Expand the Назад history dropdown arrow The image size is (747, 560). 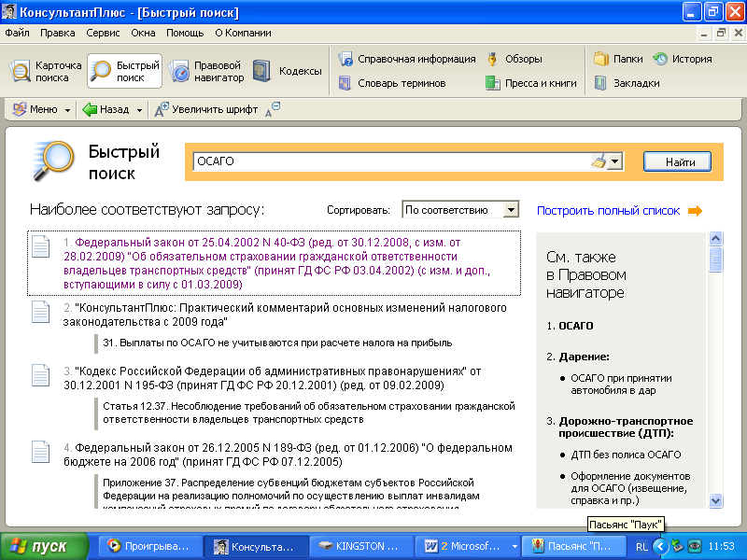pyautogui.click(x=139, y=110)
